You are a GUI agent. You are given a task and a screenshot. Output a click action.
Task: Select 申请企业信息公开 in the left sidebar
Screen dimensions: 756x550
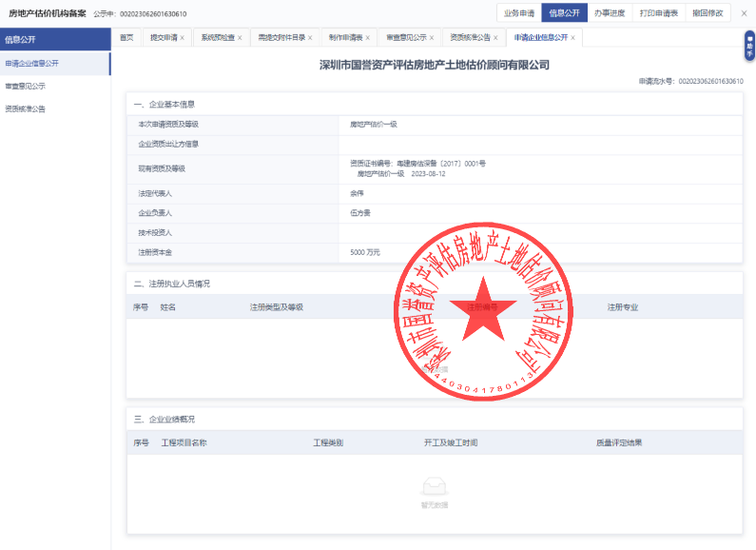click(x=32, y=63)
